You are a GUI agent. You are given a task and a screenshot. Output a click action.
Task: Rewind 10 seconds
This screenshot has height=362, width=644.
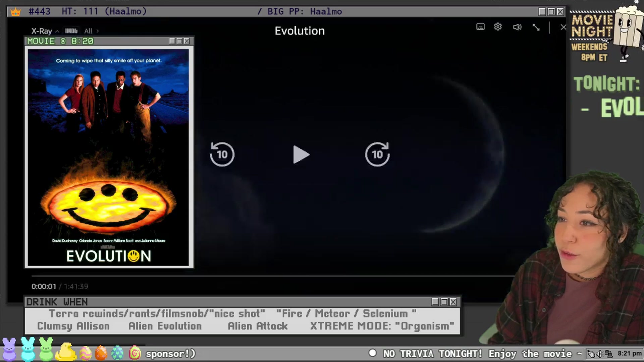coord(222,154)
